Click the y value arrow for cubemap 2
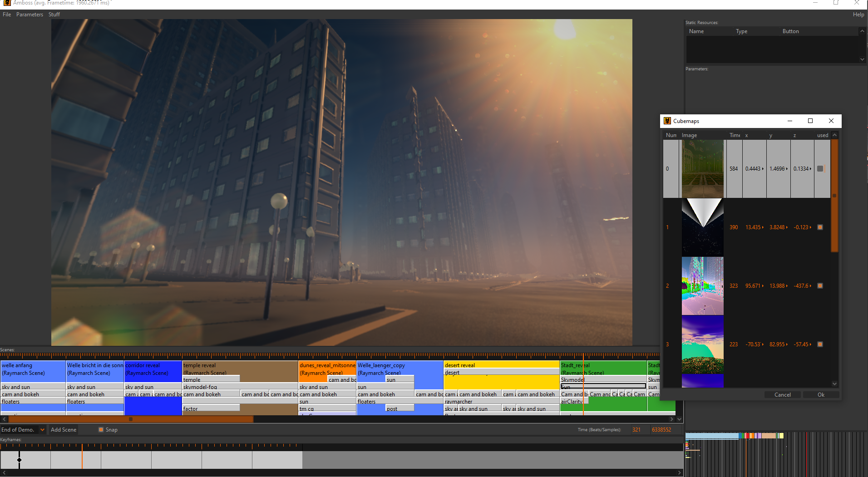This screenshot has width=868, height=477. (787, 286)
